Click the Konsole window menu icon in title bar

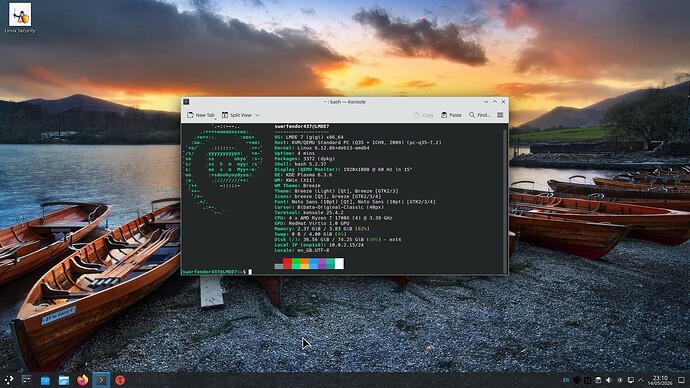tap(186, 102)
